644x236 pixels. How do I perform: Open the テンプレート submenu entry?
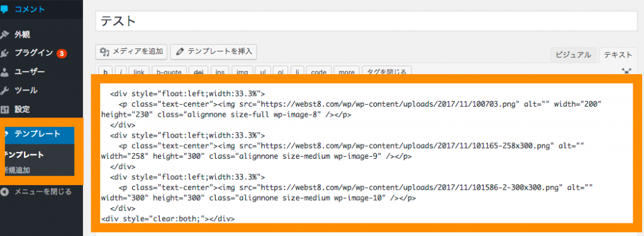[x=24, y=155]
